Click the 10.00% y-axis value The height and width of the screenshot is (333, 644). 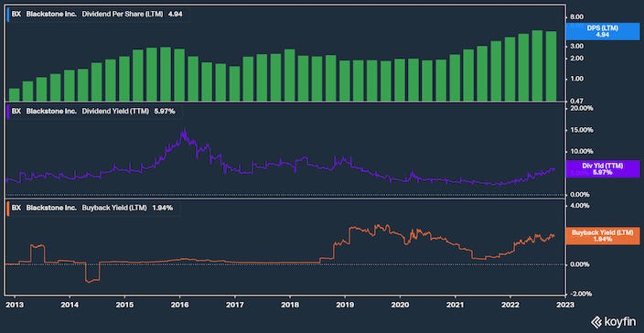581,152
